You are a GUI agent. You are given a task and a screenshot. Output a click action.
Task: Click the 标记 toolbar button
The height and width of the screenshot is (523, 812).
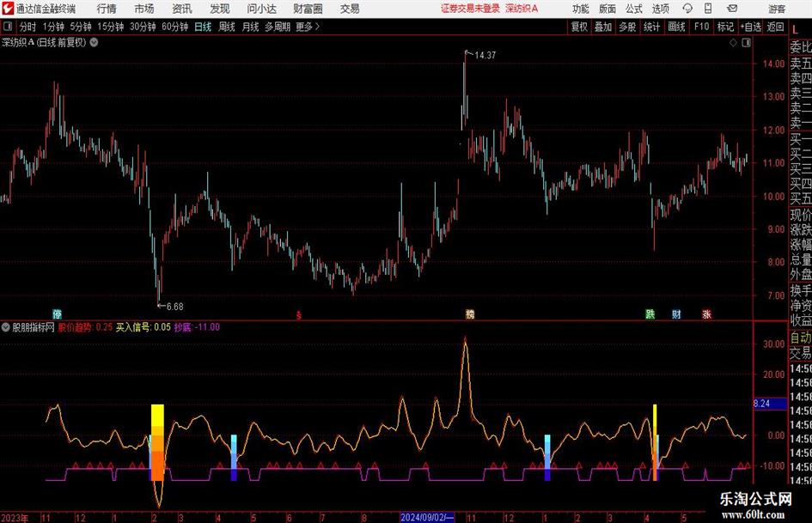pos(725,27)
